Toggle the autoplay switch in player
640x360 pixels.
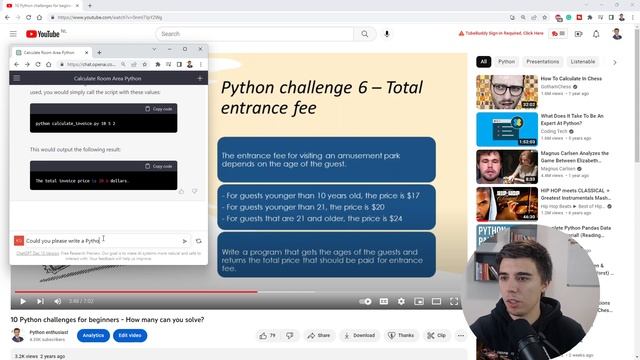pyautogui.click(x=365, y=301)
